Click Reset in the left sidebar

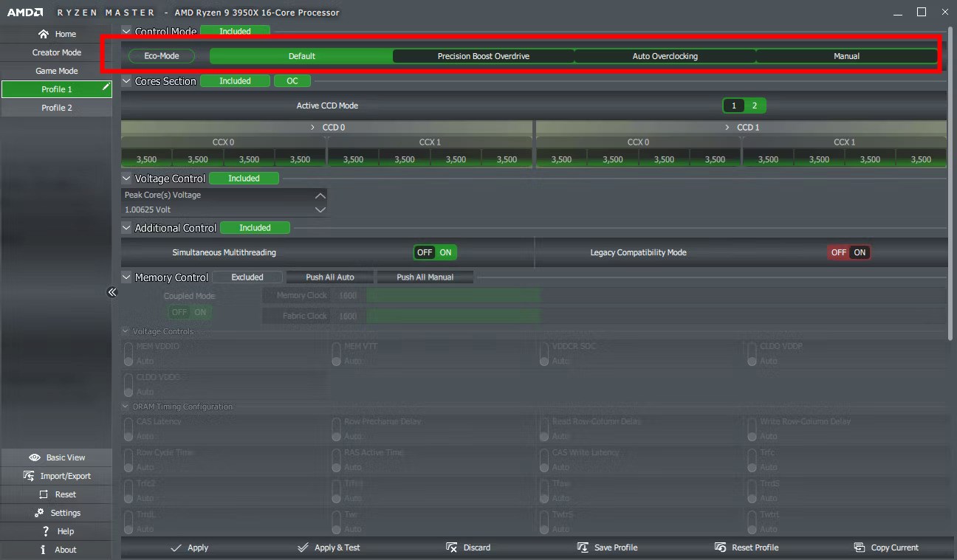(57, 494)
